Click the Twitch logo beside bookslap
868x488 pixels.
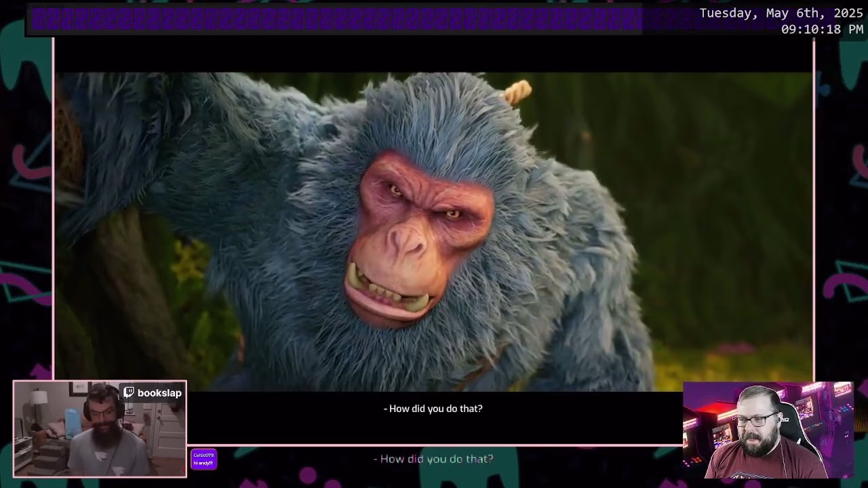pyautogui.click(x=129, y=393)
